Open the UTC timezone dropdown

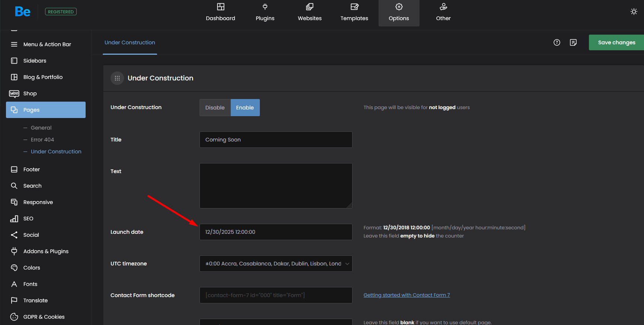[276, 264]
